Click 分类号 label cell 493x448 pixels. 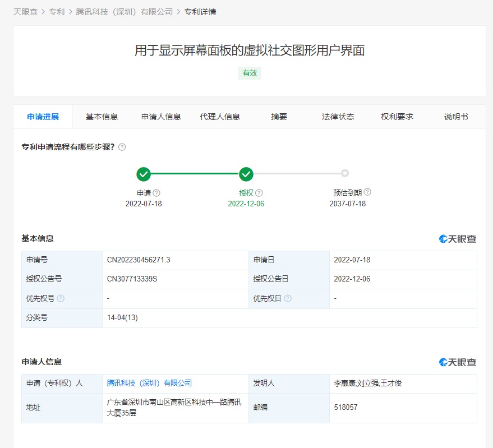pyautogui.click(x=62, y=318)
